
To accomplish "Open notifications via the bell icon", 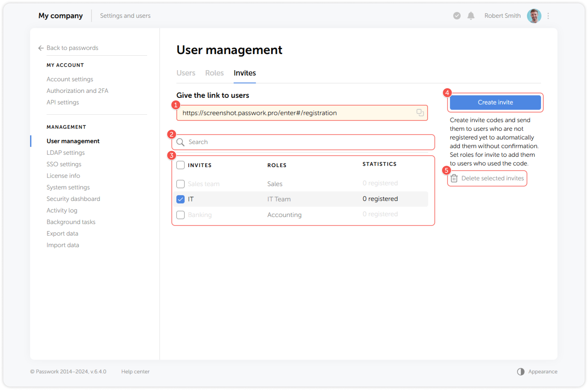I will coord(471,16).
